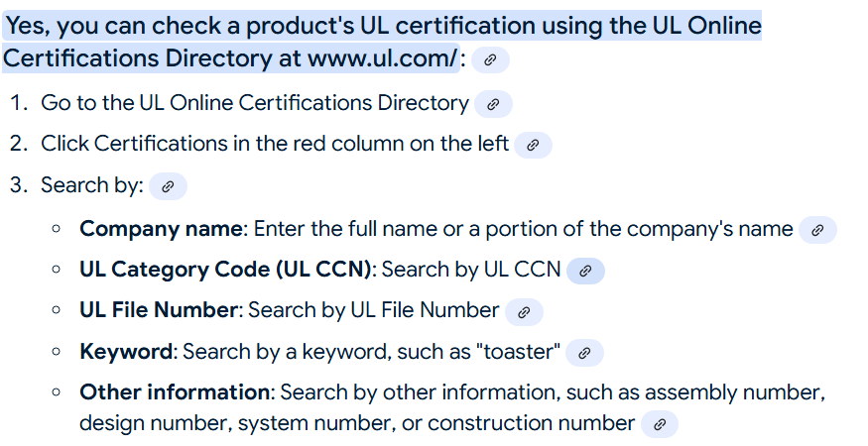Screen dimensions: 868x446
Task: Click the bold 'Keyword' label
Action: coord(127,352)
